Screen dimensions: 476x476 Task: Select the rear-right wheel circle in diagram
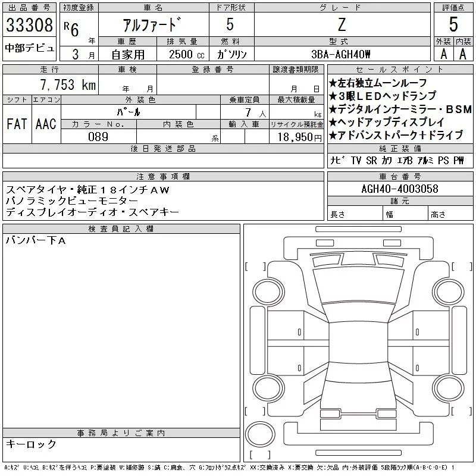click(x=445, y=386)
